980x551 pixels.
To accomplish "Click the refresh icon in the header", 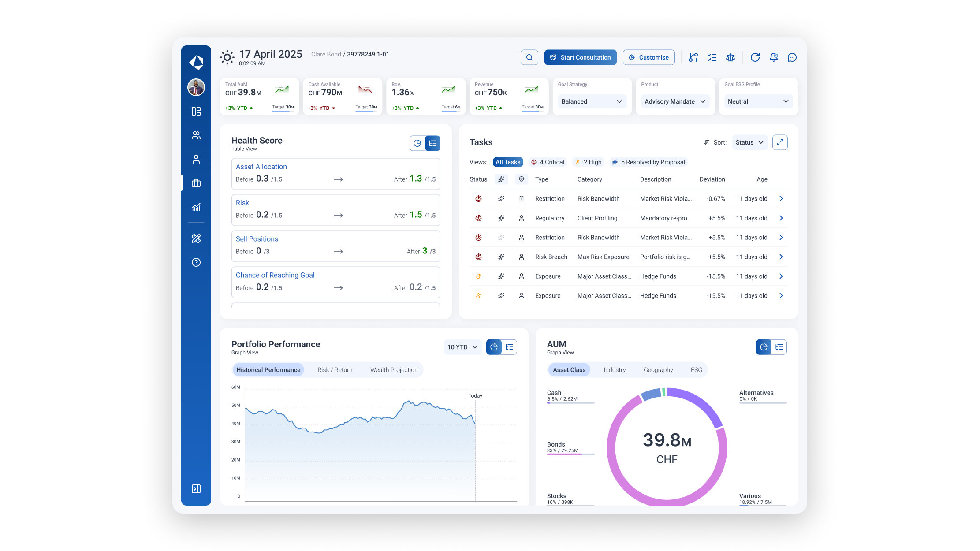I will click(x=755, y=57).
